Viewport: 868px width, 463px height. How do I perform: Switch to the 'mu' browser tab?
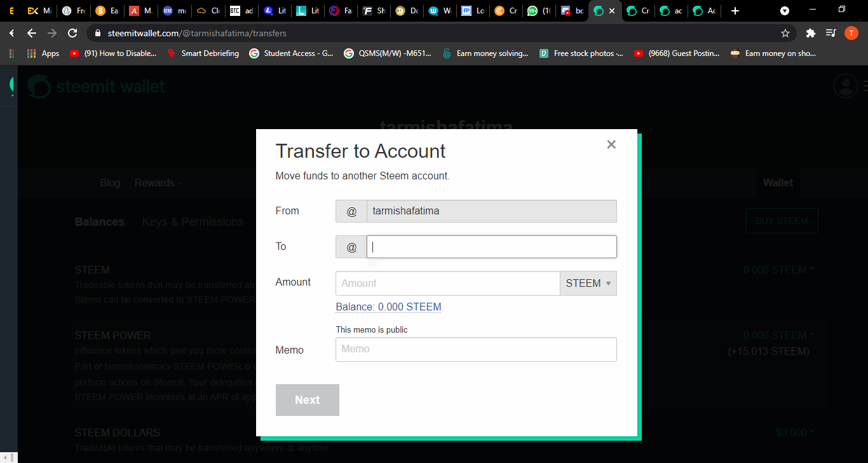coord(174,11)
